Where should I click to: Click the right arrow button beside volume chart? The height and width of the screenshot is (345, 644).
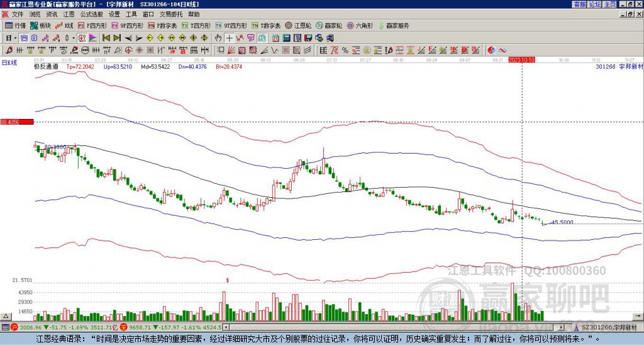tap(638, 316)
